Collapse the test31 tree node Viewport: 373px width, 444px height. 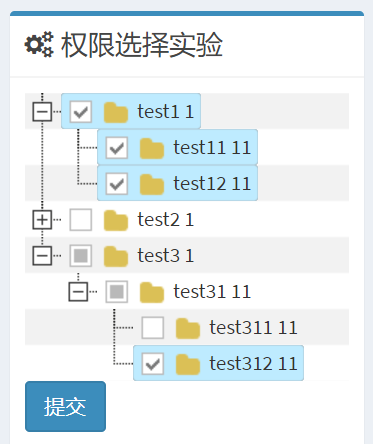point(78,292)
